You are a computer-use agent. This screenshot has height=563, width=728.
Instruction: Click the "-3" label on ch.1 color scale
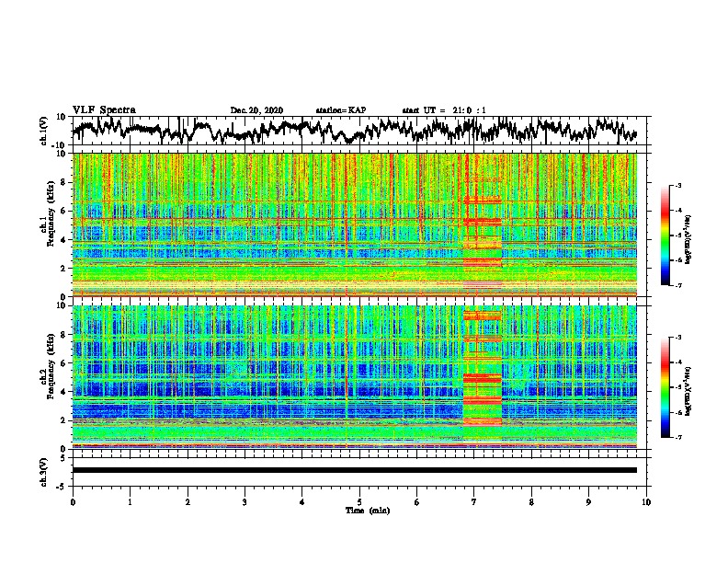tap(678, 186)
